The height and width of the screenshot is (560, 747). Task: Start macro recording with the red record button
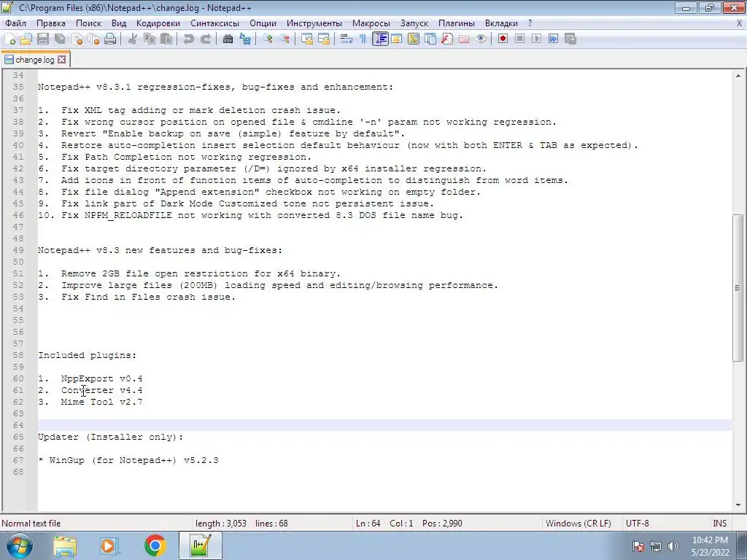tap(503, 39)
